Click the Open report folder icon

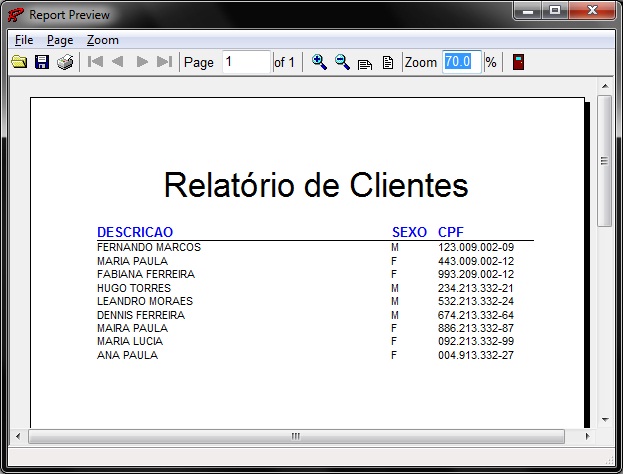(x=19, y=62)
